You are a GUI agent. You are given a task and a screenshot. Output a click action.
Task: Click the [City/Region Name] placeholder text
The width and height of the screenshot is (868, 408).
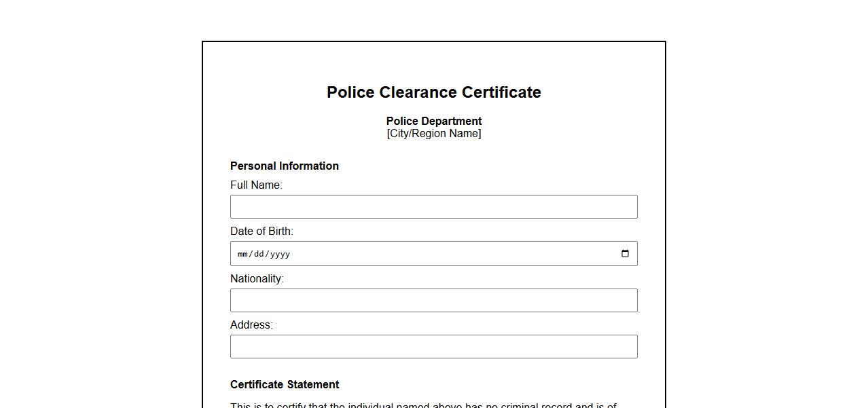pos(433,134)
